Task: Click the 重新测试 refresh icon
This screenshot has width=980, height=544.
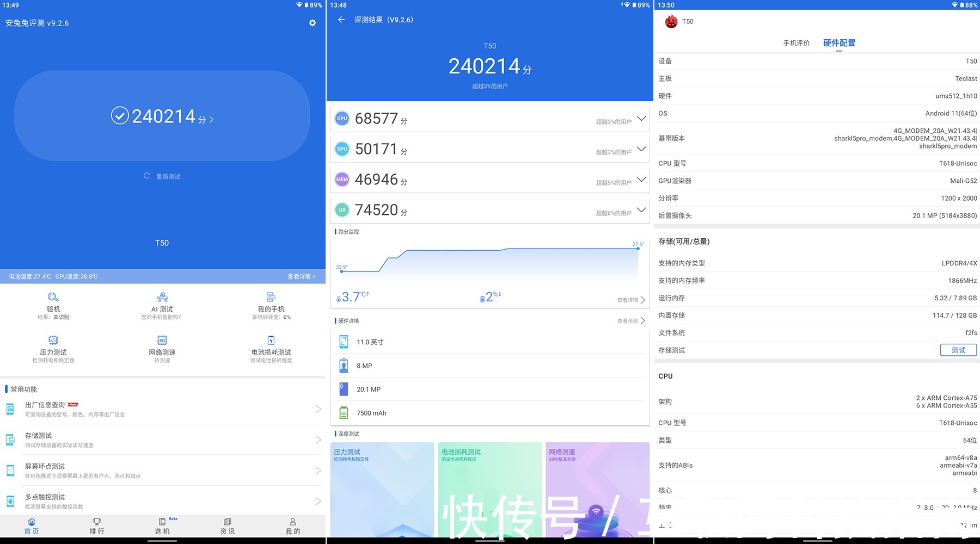Action: [146, 176]
